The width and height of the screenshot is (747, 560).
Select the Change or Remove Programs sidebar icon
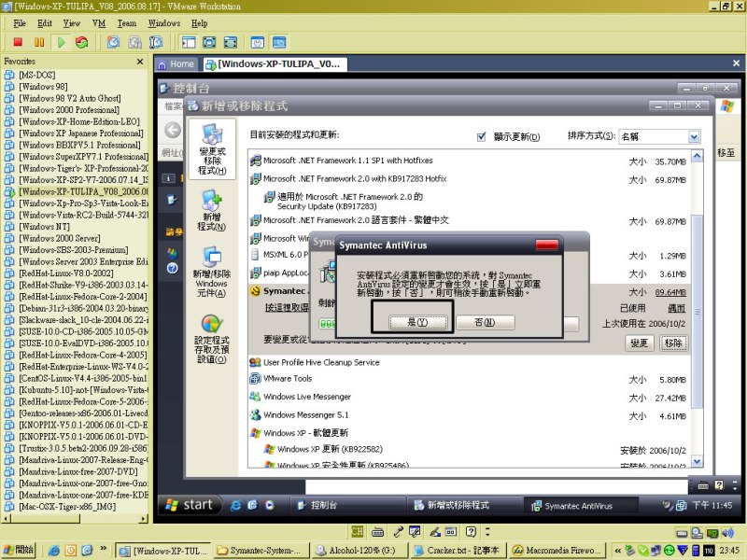(x=212, y=149)
